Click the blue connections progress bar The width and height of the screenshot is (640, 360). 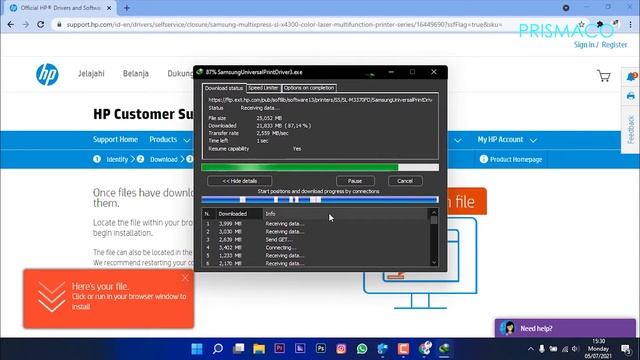pos(320,200)
